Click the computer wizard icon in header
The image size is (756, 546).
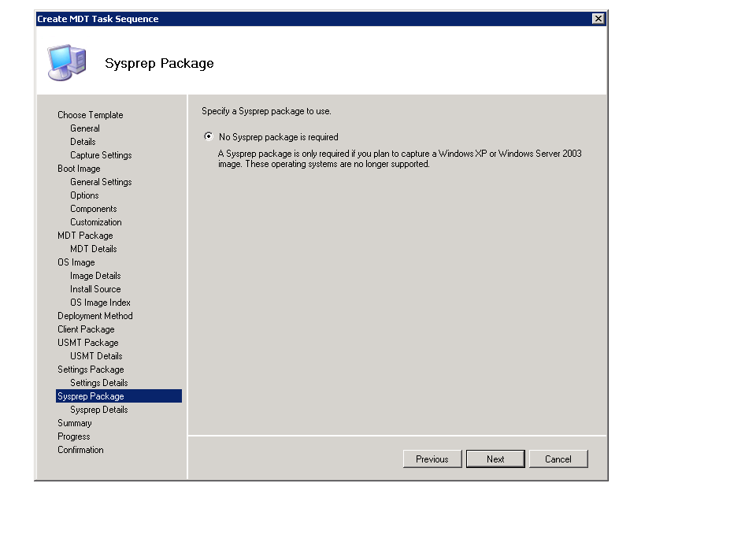[x=66, y=63]
